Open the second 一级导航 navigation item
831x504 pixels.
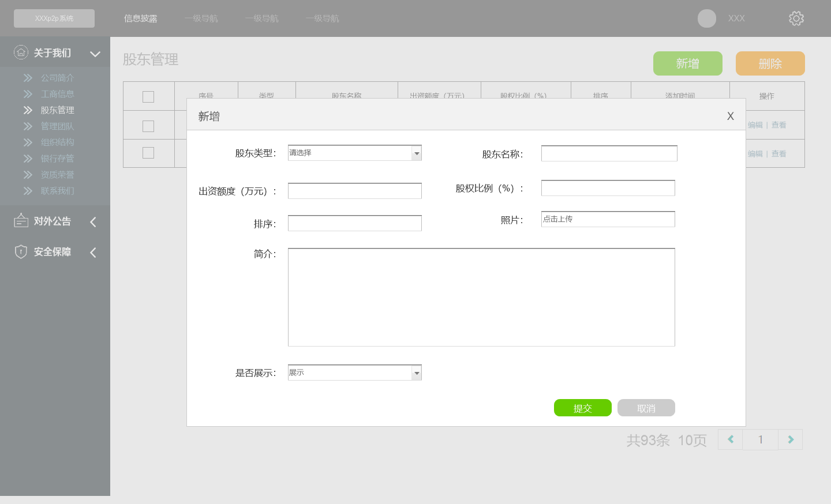click(262, 18)
